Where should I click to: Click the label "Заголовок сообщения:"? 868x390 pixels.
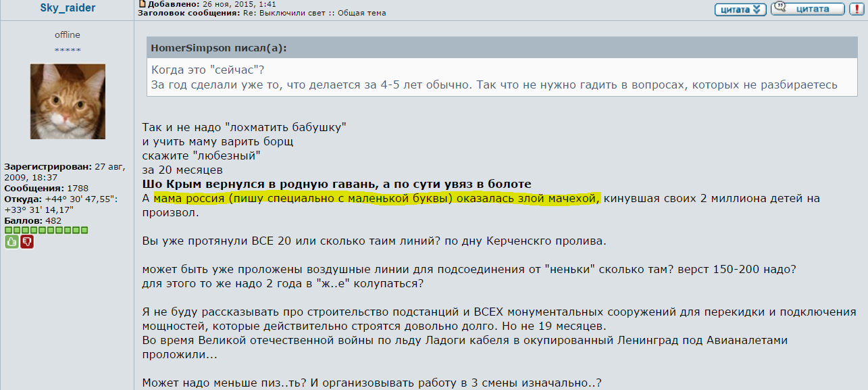(x=190, y=12)
